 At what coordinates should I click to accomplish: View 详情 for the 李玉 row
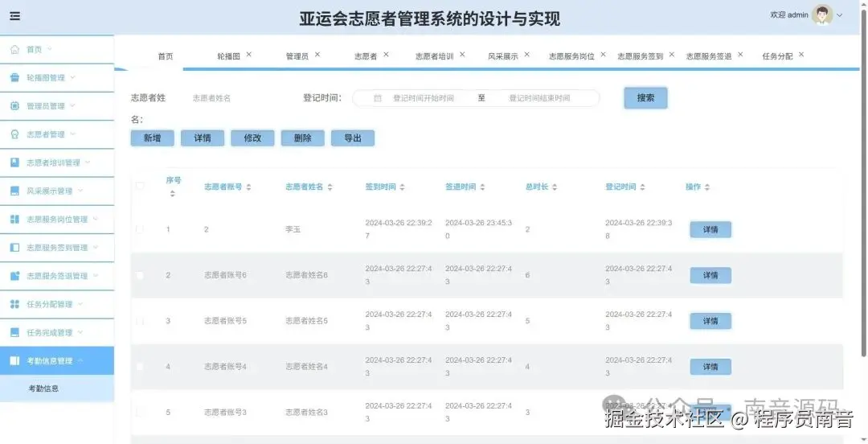(710, 229)
